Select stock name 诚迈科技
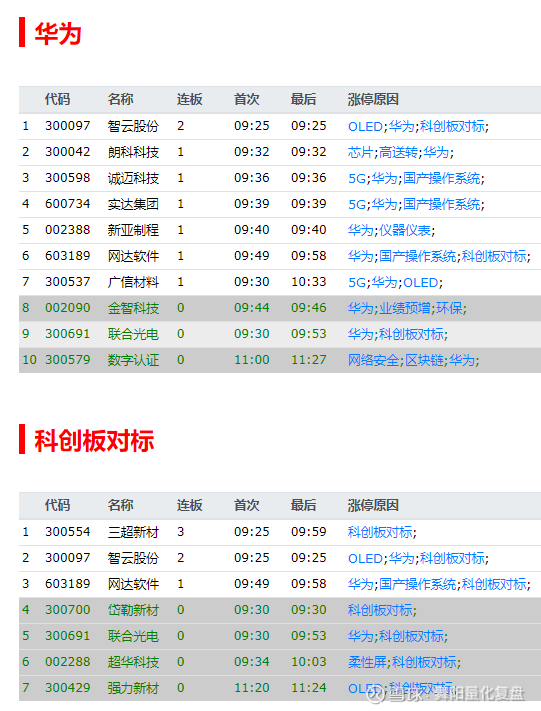 pos(133,178)
